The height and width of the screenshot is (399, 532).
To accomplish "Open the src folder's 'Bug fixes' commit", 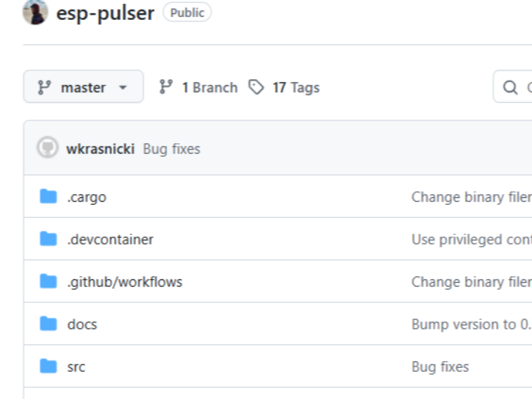I will point(440,366).
